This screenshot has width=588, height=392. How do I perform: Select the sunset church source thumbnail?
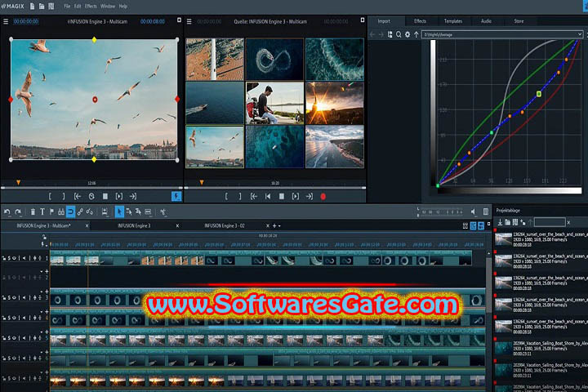[335, 103]
